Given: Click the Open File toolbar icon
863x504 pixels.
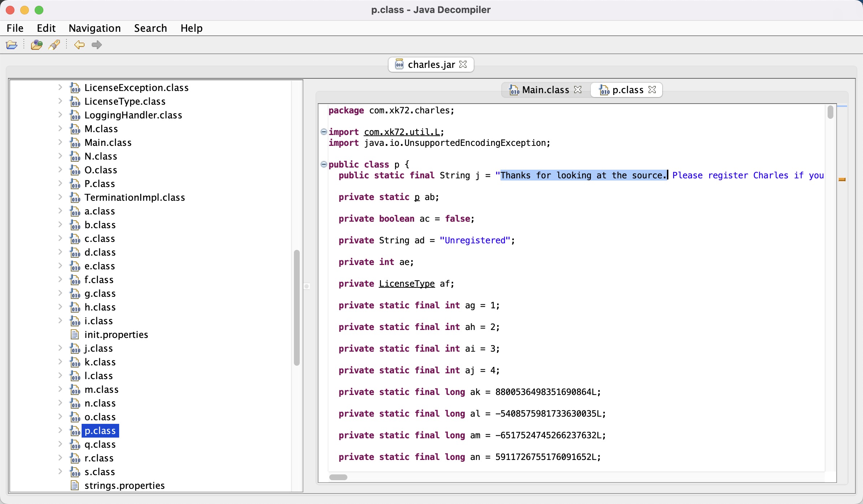Looking at the screenshot, I should pos(12,45).
